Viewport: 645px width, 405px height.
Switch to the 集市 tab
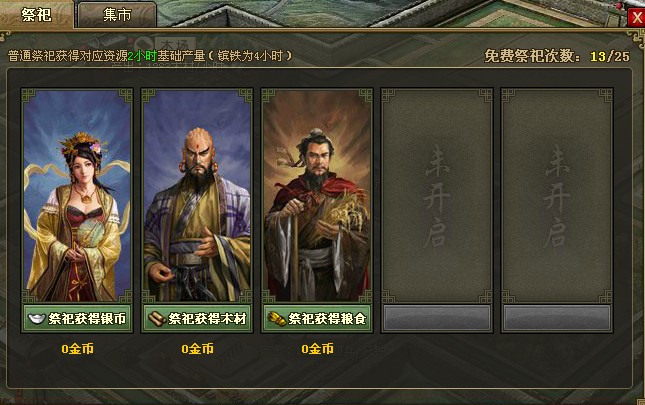[117, 15]
